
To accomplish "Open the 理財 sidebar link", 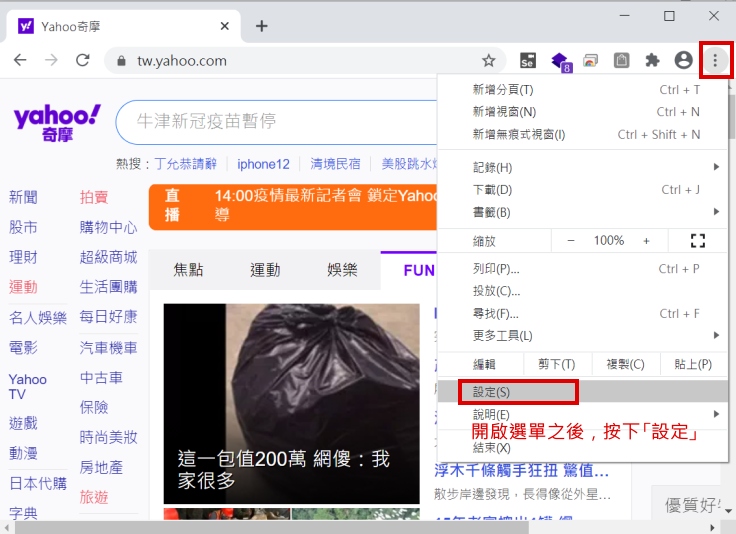I will [23, 257].
